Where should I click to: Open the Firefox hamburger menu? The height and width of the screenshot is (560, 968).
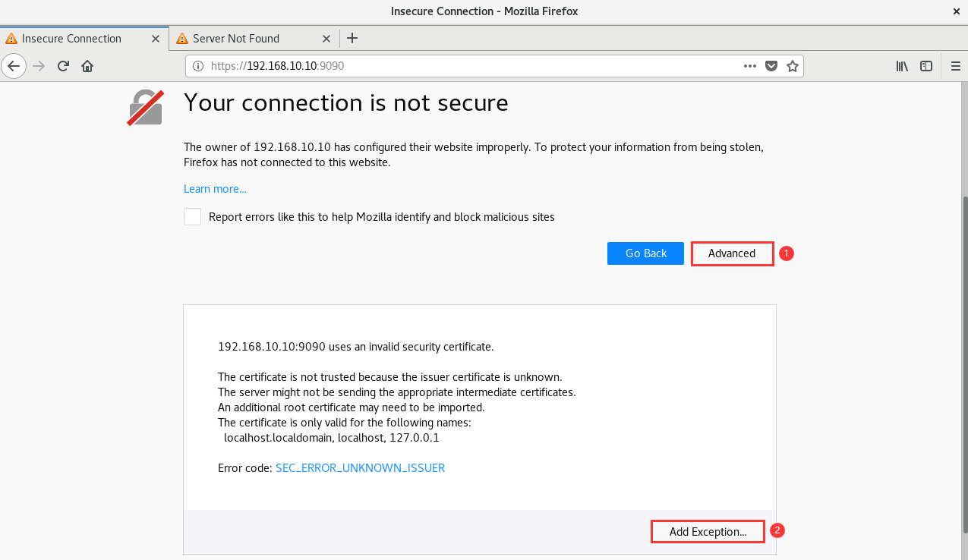[x=956, y=66]
